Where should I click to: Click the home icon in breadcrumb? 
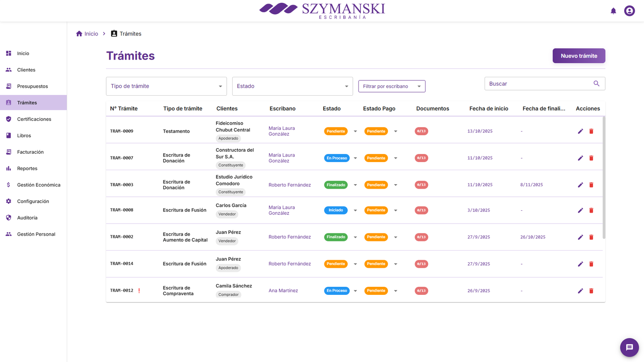79,34
